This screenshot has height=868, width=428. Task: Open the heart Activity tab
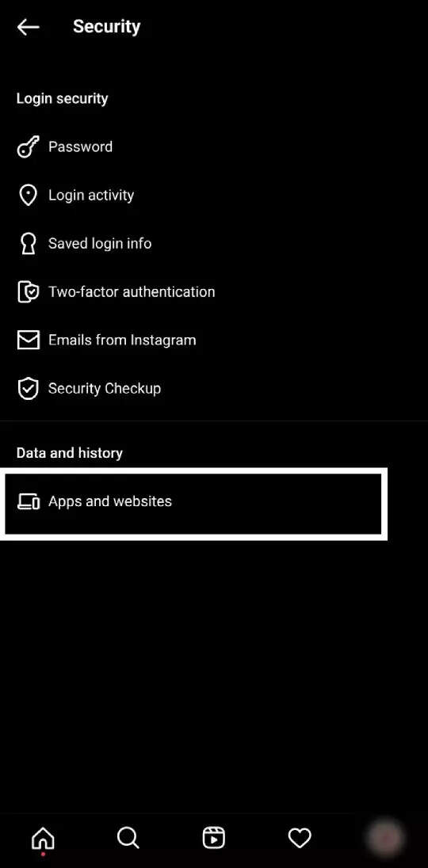[x=300, y=838]
